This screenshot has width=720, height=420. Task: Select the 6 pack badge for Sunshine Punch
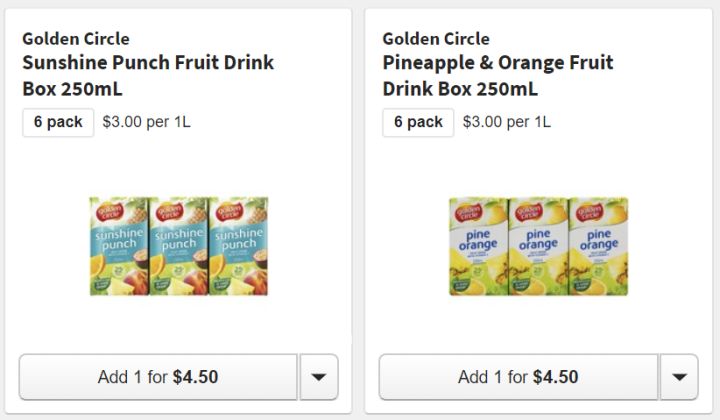58,122
